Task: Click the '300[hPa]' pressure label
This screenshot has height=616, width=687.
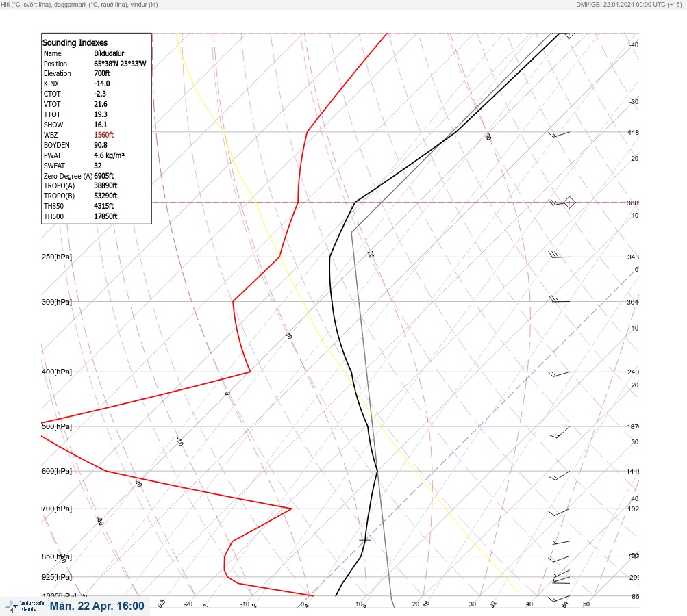Action: (57, 302)
